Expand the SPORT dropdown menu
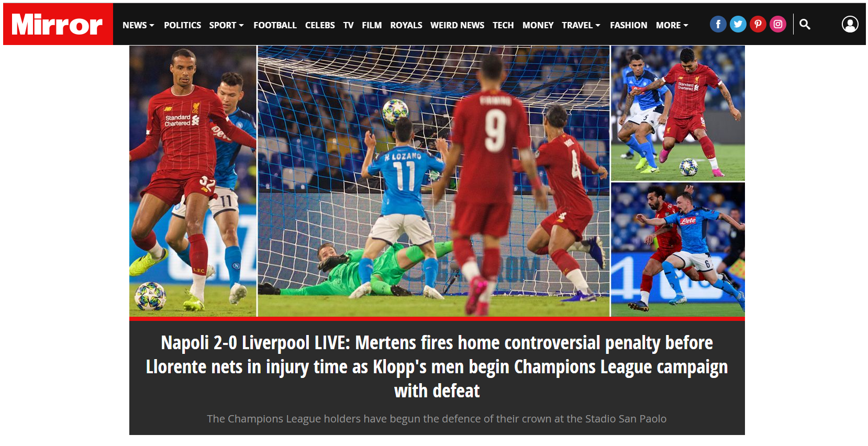Screen dimensions: 868x446 pos(226,25)
